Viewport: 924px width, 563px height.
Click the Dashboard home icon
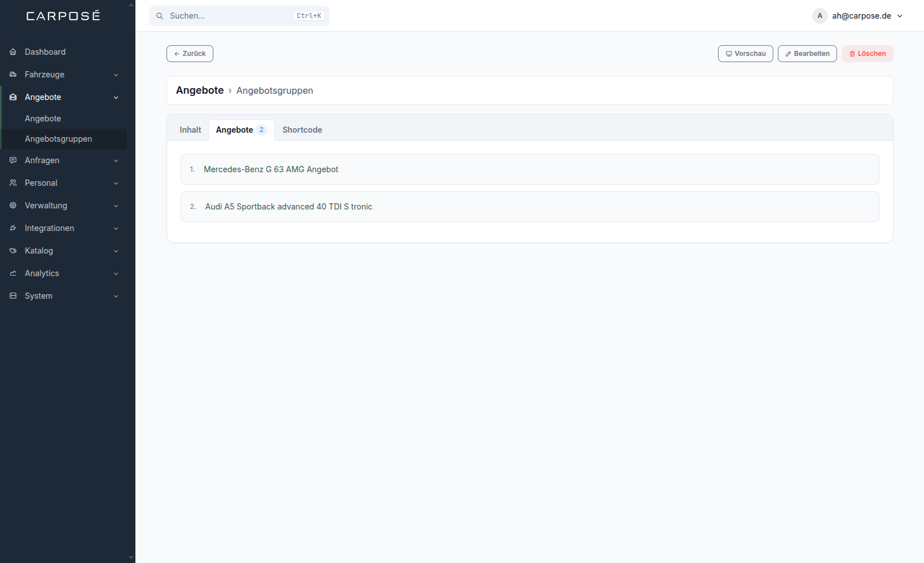pyautogui.click(x=13, y=52)
